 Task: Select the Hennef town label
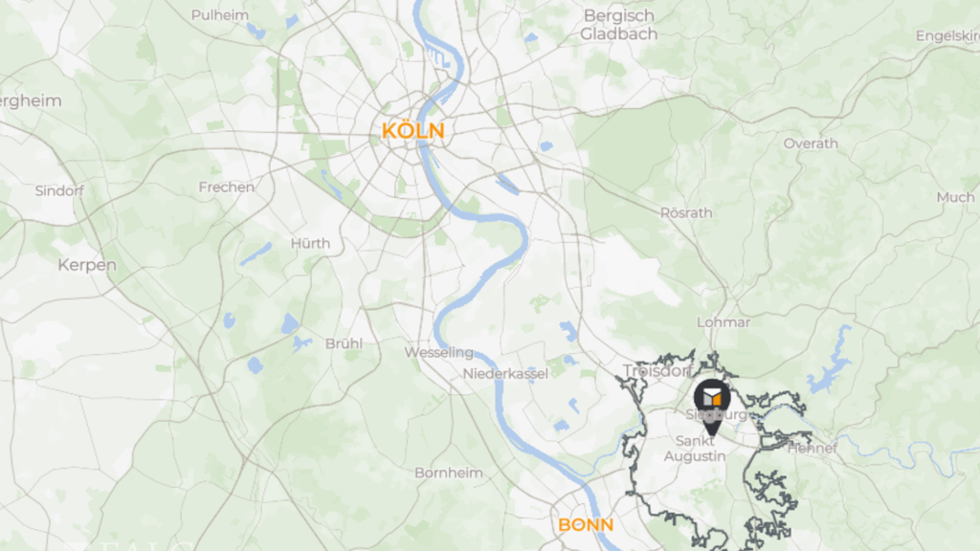(812, 448)
